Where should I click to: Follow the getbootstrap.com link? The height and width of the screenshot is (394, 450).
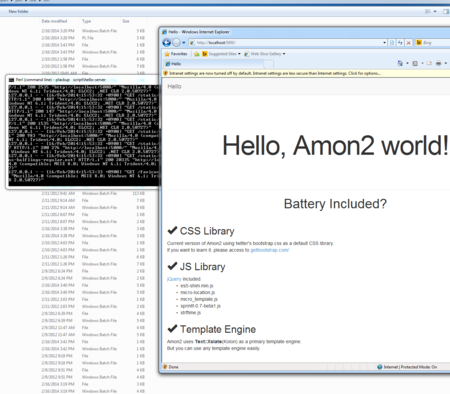[x=270, y=250]
